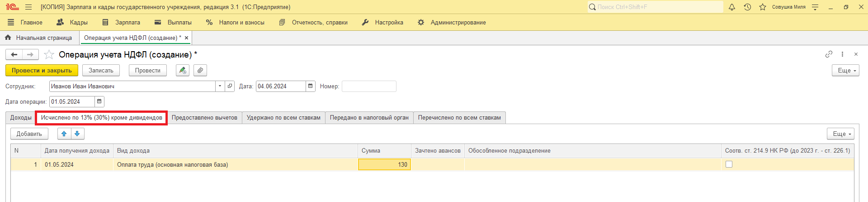Open Кадры menu section
Viewport: 868px width, 202px height.
coord(72,22)
